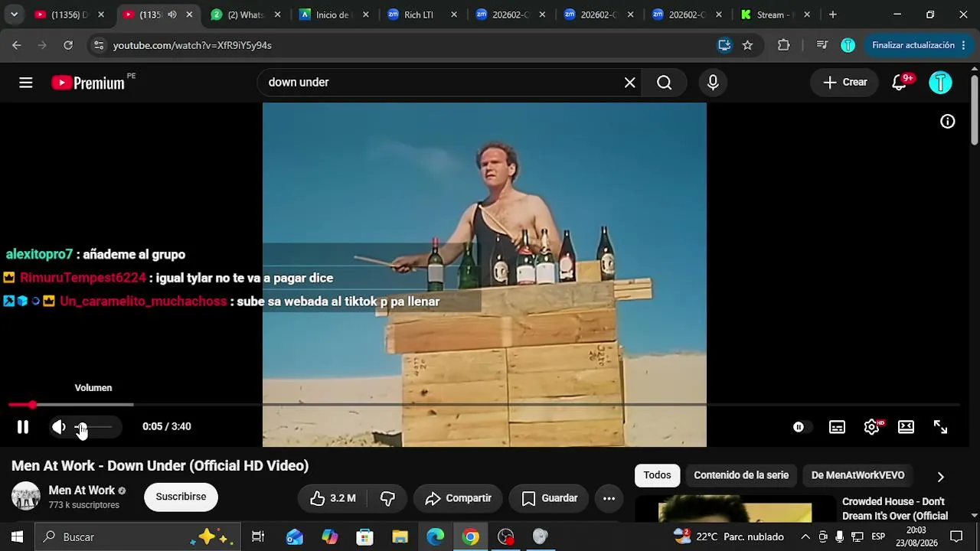Open the Men At Work channel avatar
The image size is (980, 551).
pos(25,497)
